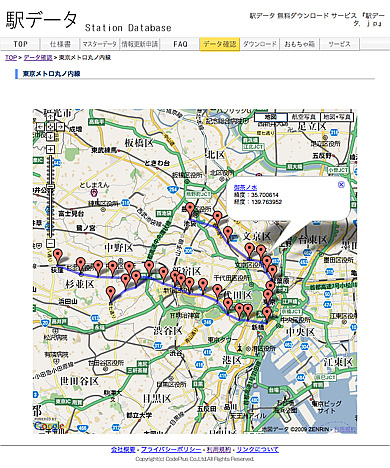Pan the map left with the arrow
390x468 pixels.
click(x=40, y=127)
